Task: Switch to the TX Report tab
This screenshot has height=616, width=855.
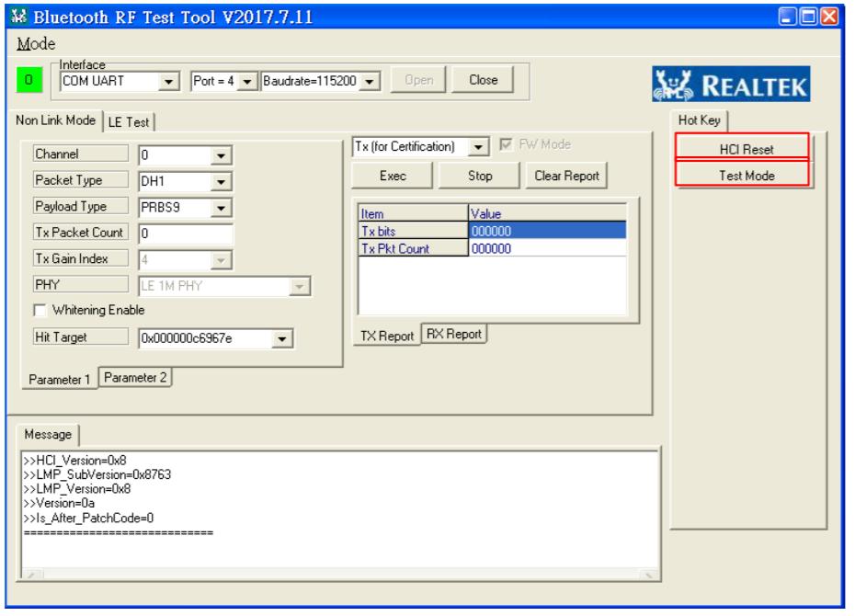Action: 387,337
